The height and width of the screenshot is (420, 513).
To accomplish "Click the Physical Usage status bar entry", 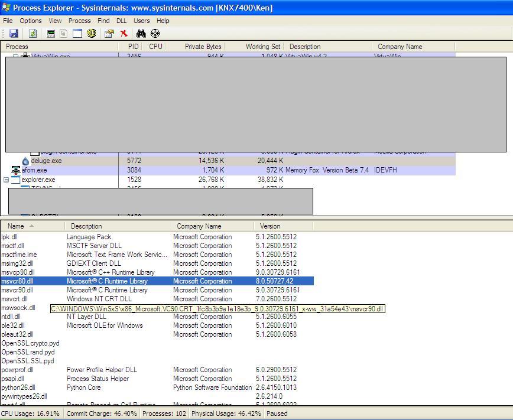I will pyautogui.click(x=226, y=414).
